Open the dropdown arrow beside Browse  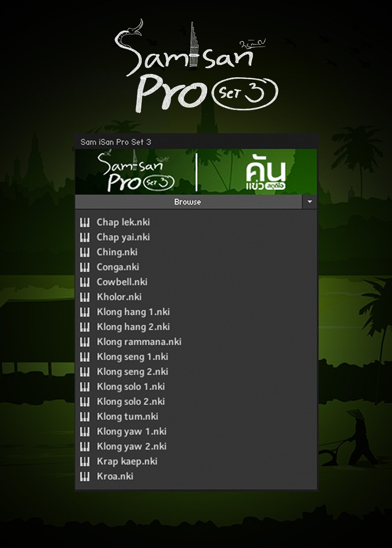[x=310, y=202]
